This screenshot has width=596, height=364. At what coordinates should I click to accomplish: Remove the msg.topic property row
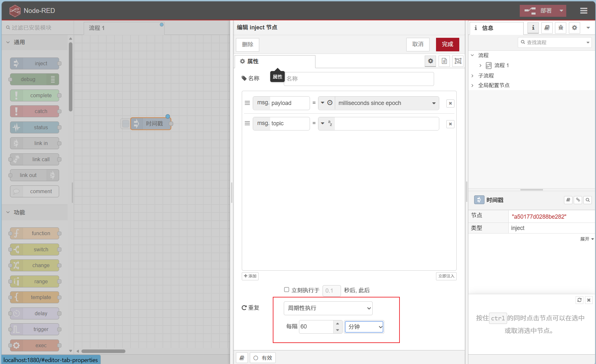pyautogui.click(x=450, y=124)
